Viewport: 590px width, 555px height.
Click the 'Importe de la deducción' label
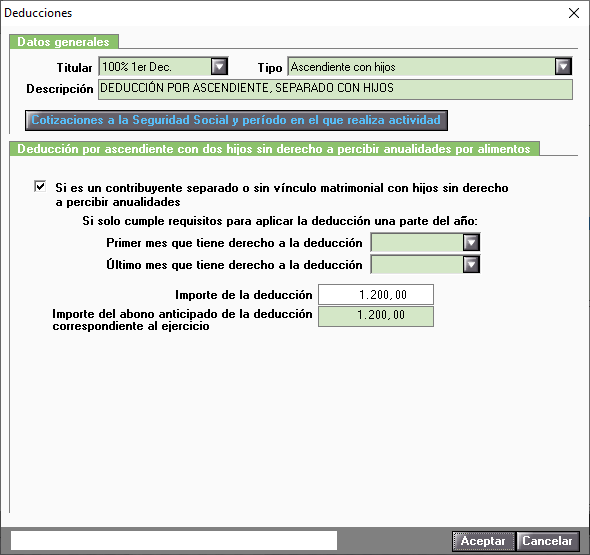[243, 295]
